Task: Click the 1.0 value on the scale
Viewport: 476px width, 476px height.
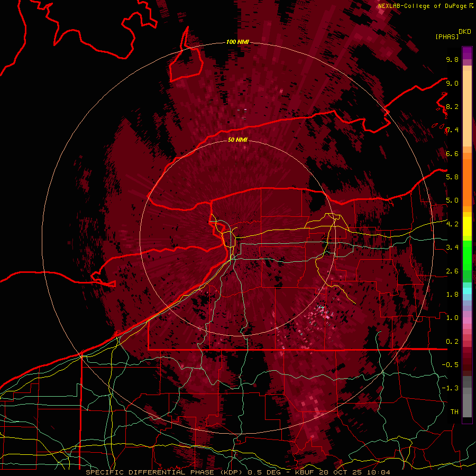Action: tap(452, 318)
